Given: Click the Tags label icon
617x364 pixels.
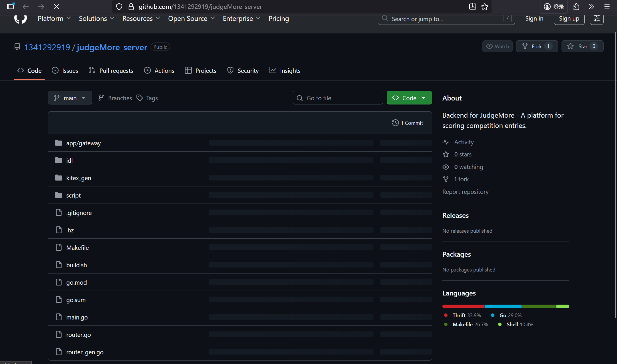Looking at the screenshot, I should coord(139,98).
